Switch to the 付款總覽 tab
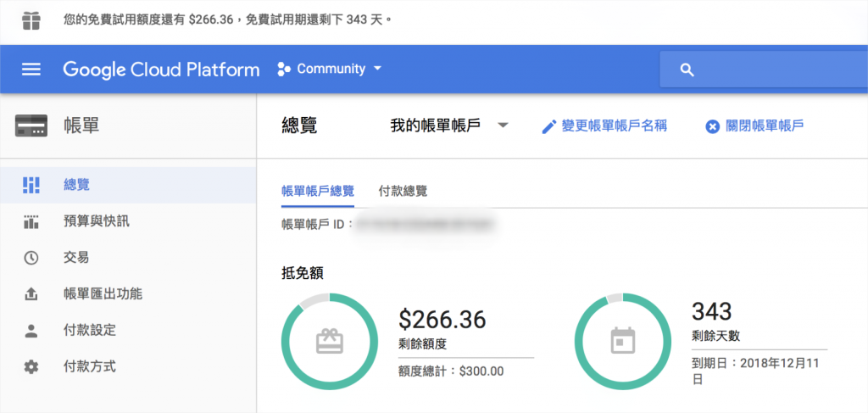 coord(403,191)
